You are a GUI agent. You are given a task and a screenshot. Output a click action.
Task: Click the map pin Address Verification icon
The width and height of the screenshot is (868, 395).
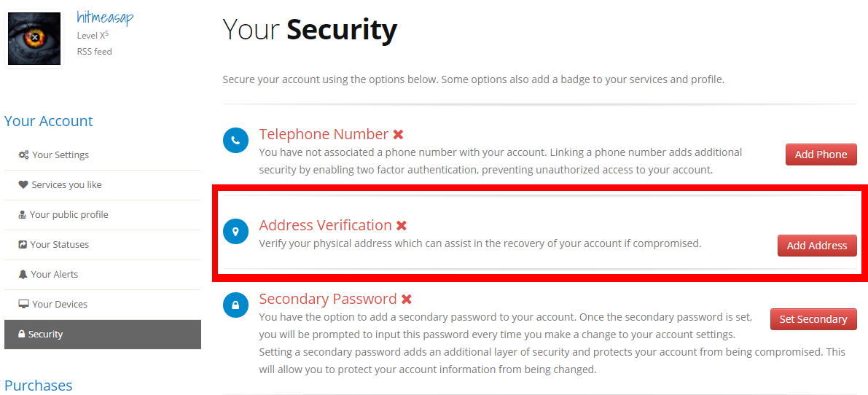click(x=235, y=232)
